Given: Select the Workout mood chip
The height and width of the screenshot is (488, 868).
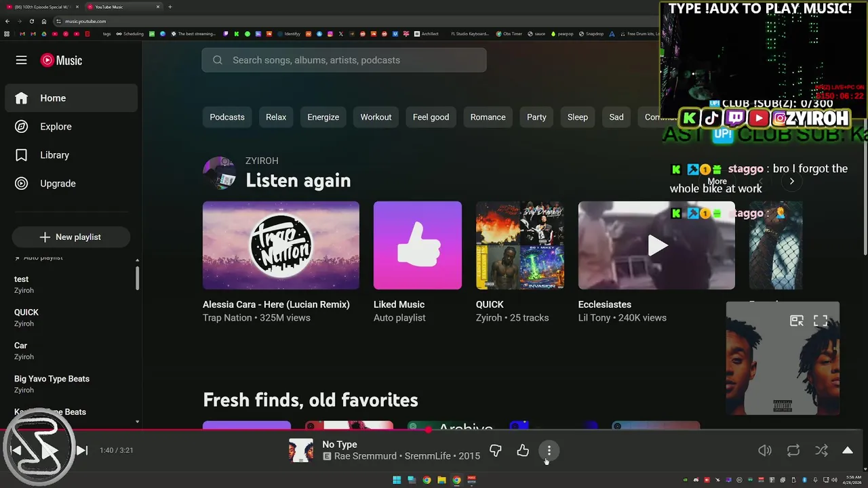Looking at the screenshot, I should (x=376, y=117).
